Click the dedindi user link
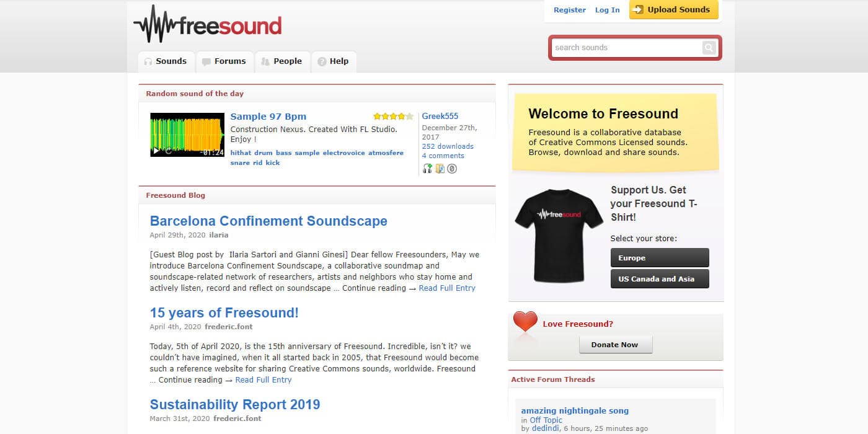868x434 pixels. tap(546, 428)
